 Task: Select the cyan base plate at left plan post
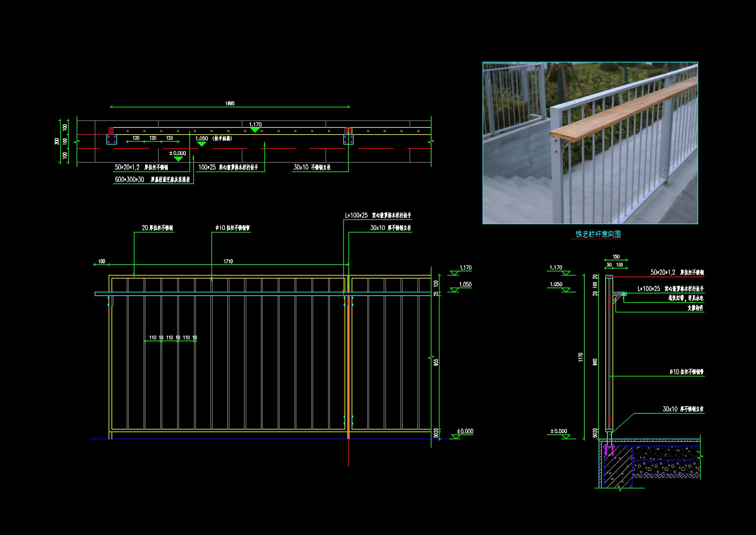(112, 139)
